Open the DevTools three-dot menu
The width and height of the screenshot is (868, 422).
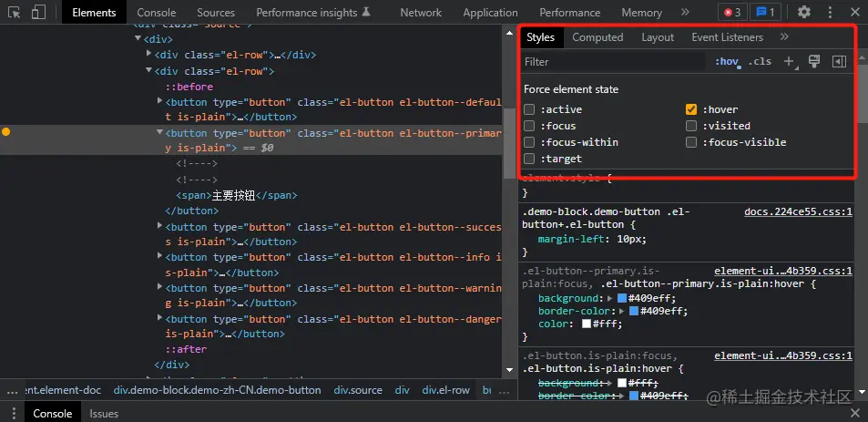pos(830,12)
